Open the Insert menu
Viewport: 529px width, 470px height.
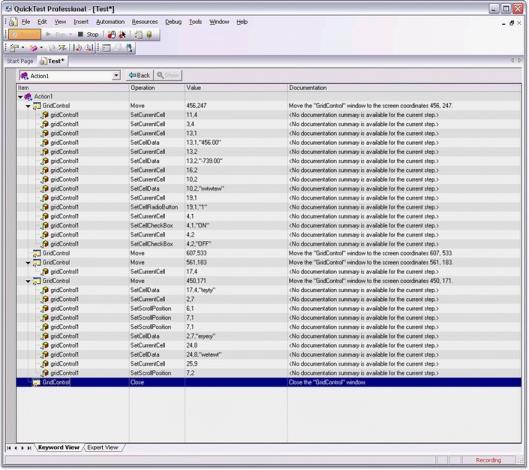click(x=81, y=22)
